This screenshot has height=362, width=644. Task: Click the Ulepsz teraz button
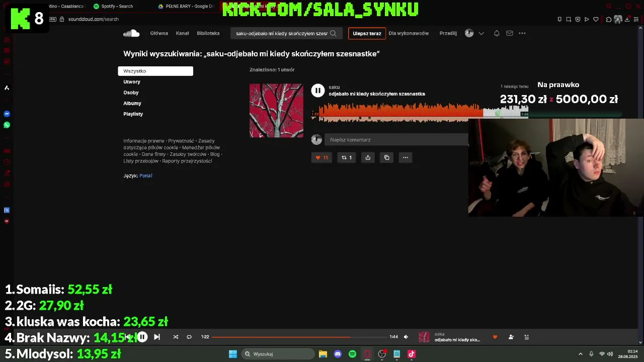(367, 33)
